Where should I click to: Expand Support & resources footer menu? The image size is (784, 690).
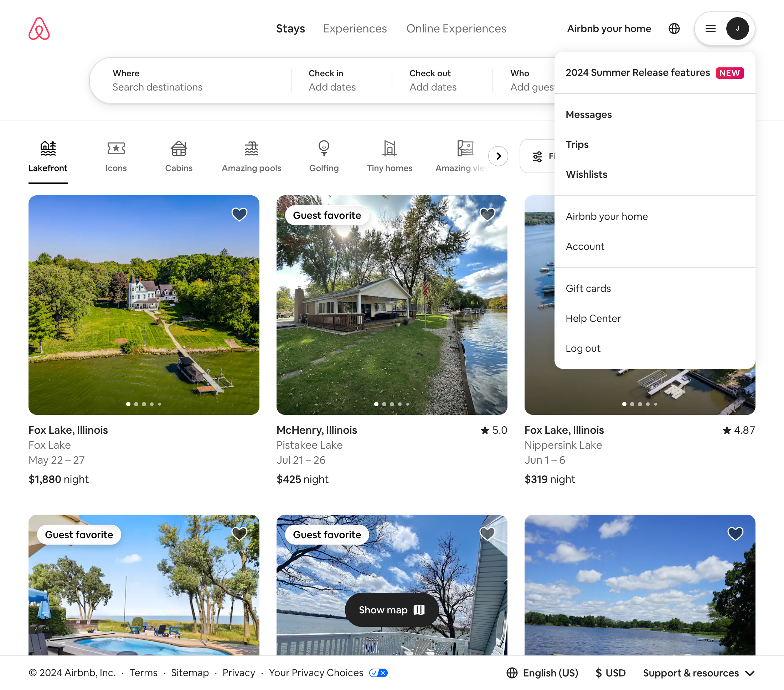tap(698, 673)
